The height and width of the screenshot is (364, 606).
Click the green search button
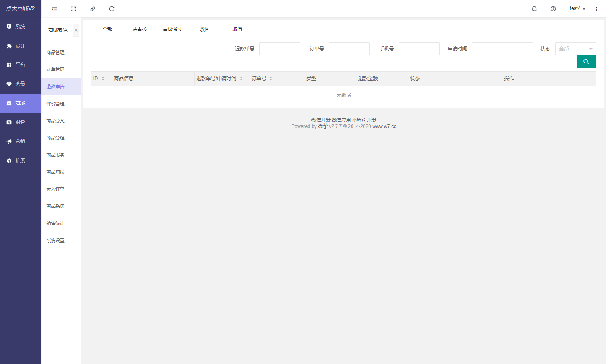tap(586, 61)
